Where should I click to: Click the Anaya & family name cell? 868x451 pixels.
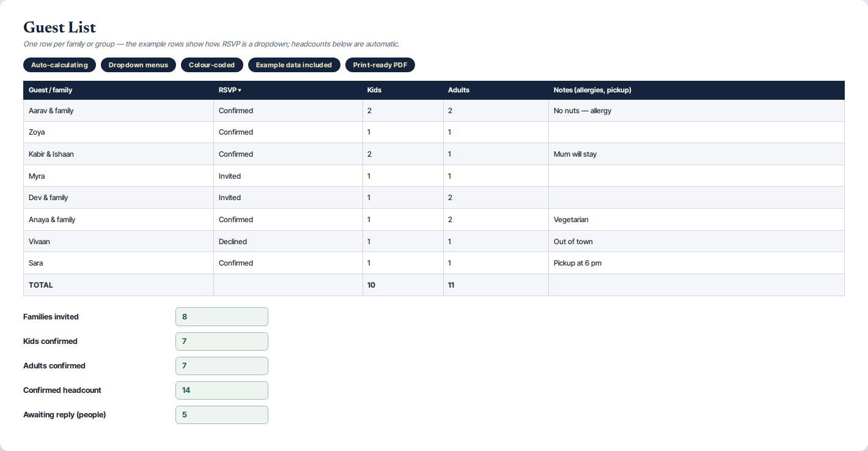click(x=118, y=220)
